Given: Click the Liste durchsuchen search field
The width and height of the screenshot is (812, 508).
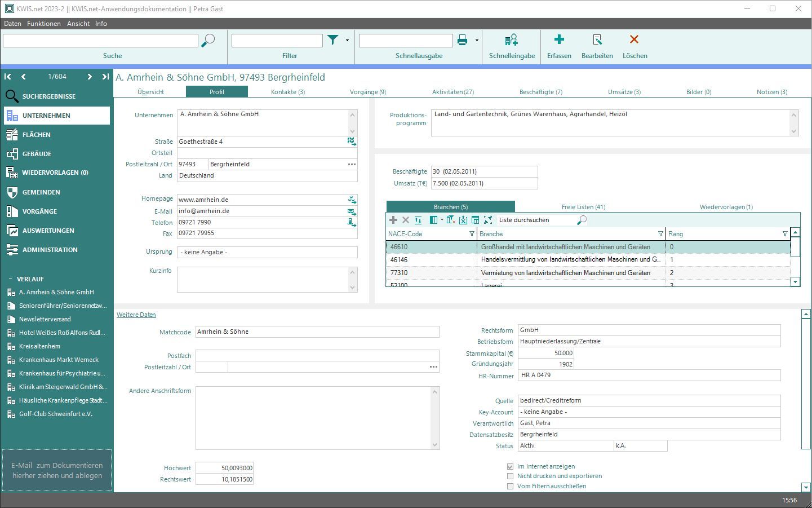Looking at the screenshot, I should tap(536, 220).
